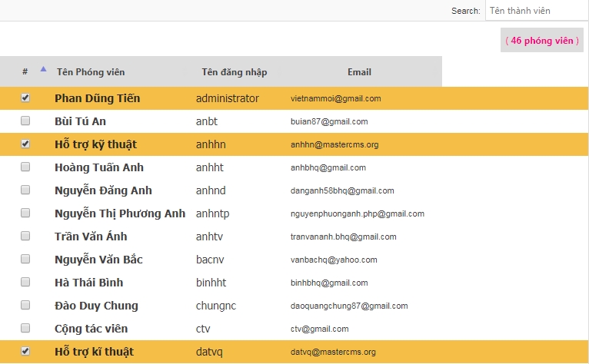Viewport: 589px width, 364px height.
Task: Click the anhtv username
Action: click(209, 237)
